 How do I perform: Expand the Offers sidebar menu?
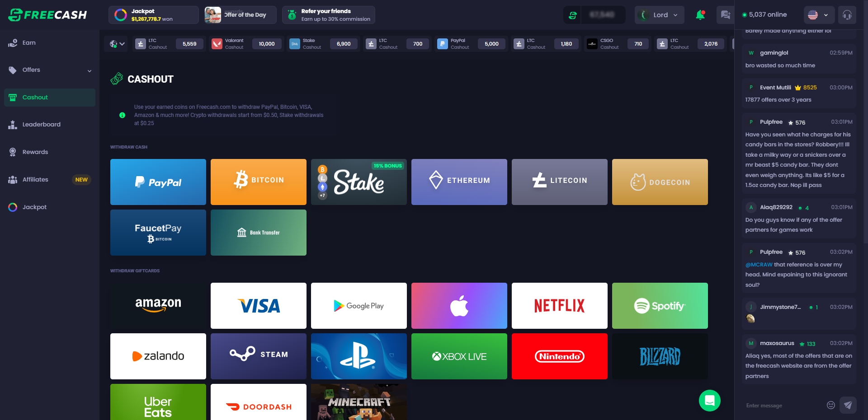(50, 70)
